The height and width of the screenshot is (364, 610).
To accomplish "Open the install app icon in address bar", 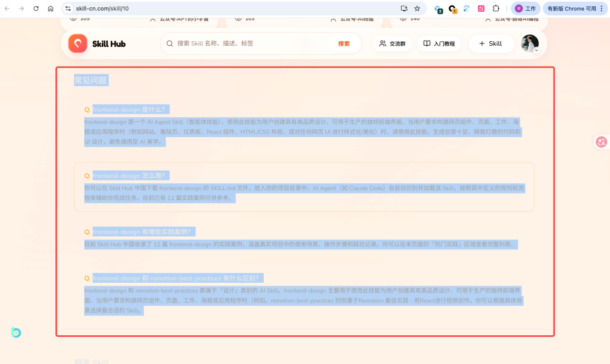I will [404, 8].
